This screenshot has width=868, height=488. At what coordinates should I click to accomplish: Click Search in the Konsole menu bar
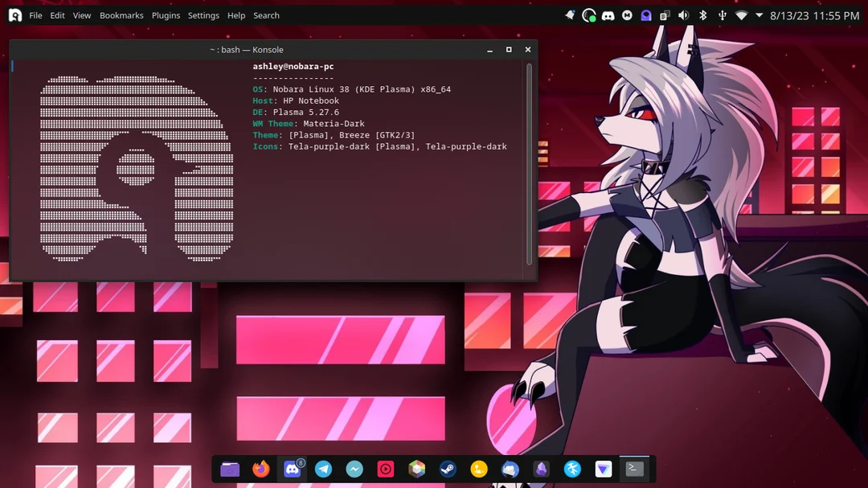266,14
